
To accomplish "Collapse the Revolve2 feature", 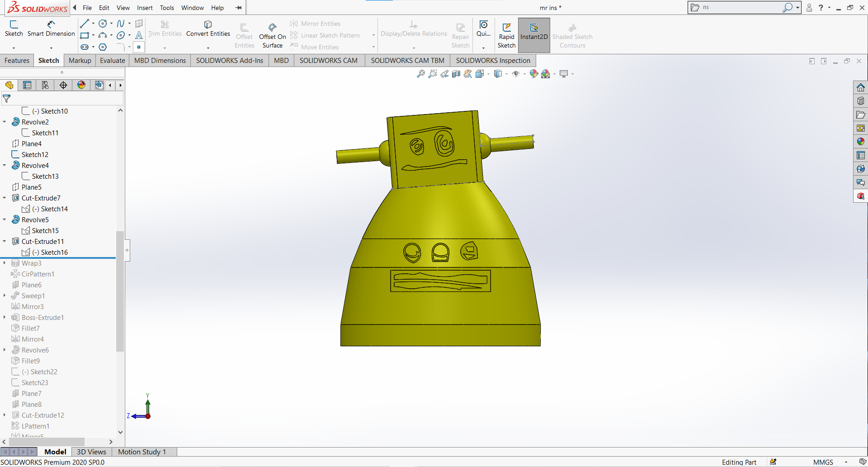I will pos(4,122).
